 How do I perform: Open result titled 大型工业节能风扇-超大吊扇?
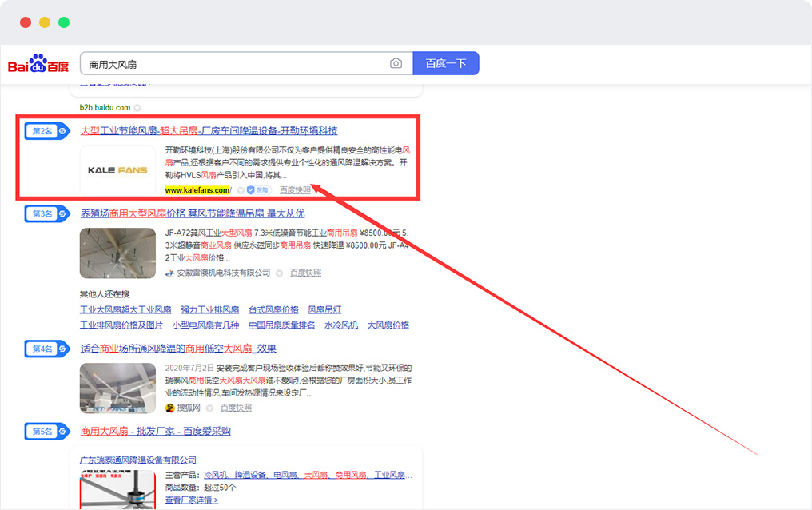click(209, 130)
